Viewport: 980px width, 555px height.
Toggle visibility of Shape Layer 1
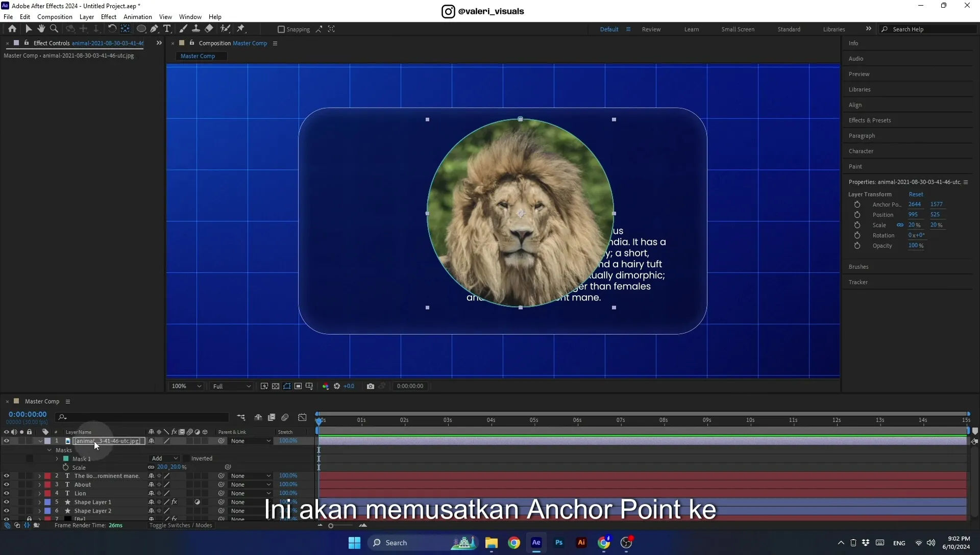(6, 502)
